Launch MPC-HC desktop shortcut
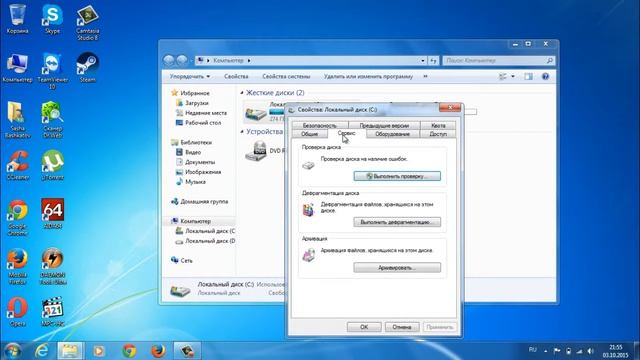This screenshot has width=640, height=360. point(52,311)
